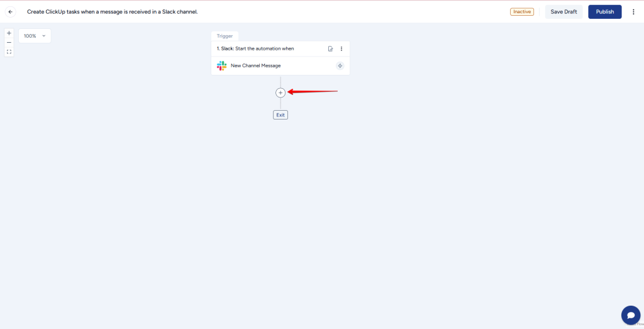This screenshot has height=329, width=644.
Task: Open the live chat bubble
Action: [630, 315]
